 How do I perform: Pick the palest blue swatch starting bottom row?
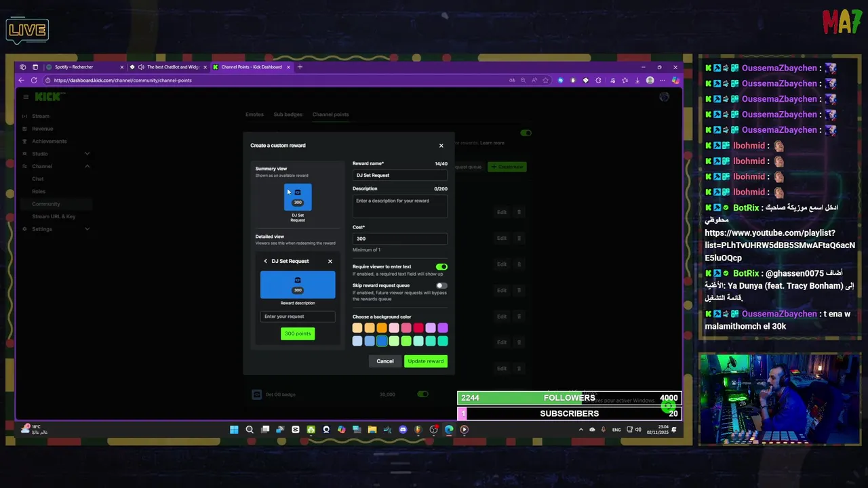pos(357,341)
